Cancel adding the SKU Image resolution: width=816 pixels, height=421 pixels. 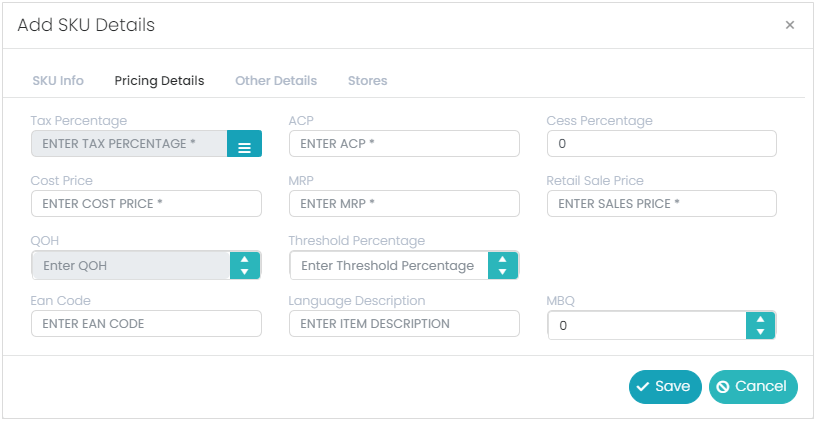pyautogui.click(x=753, y=387)
